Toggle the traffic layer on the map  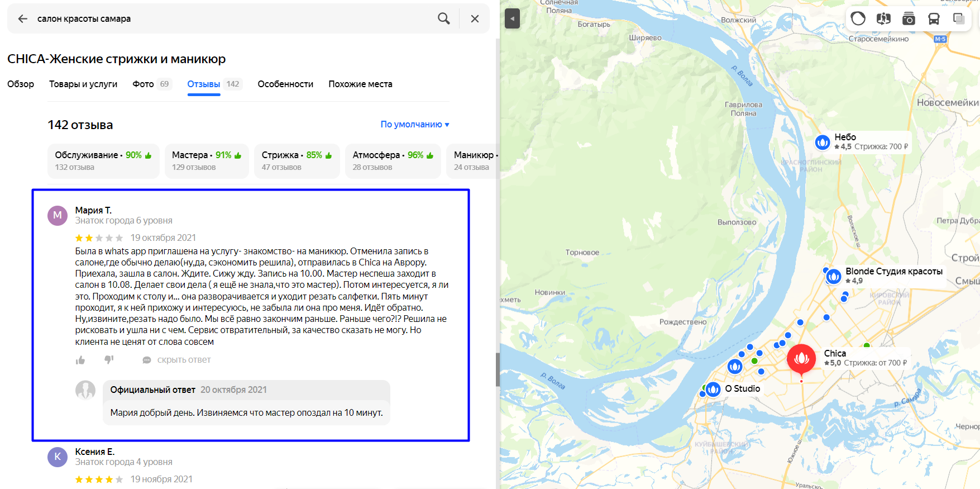click(x=858, y=18)
